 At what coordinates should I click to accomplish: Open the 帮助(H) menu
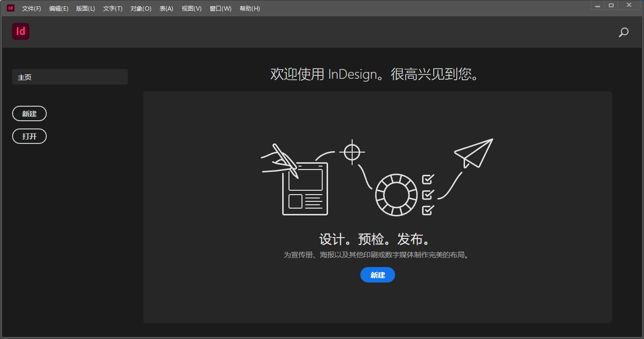(250, 9)
